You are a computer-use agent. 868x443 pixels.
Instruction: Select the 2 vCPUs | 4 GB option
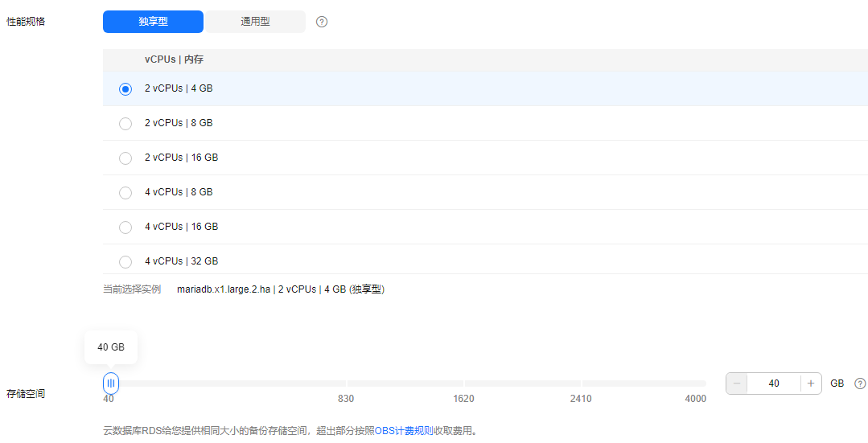(x=125, y=89)
